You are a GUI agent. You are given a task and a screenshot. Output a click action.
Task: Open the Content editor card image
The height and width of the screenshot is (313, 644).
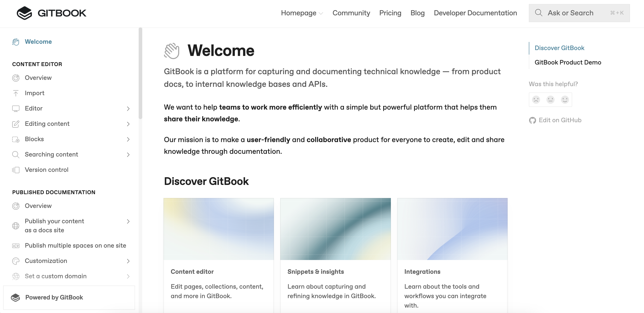click(x=219, y=229)
